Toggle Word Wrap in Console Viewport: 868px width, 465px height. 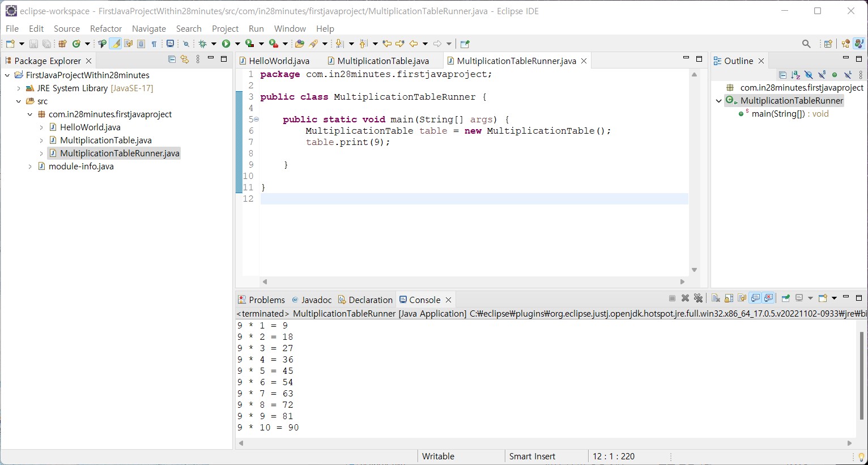742,298
